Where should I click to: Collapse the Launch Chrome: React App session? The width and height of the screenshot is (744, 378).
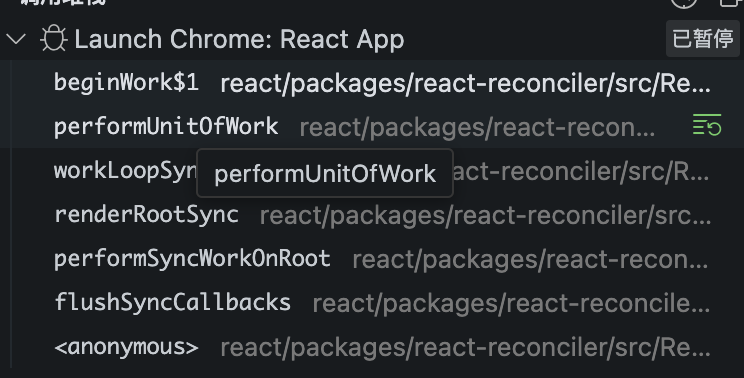tap(16, 39)
